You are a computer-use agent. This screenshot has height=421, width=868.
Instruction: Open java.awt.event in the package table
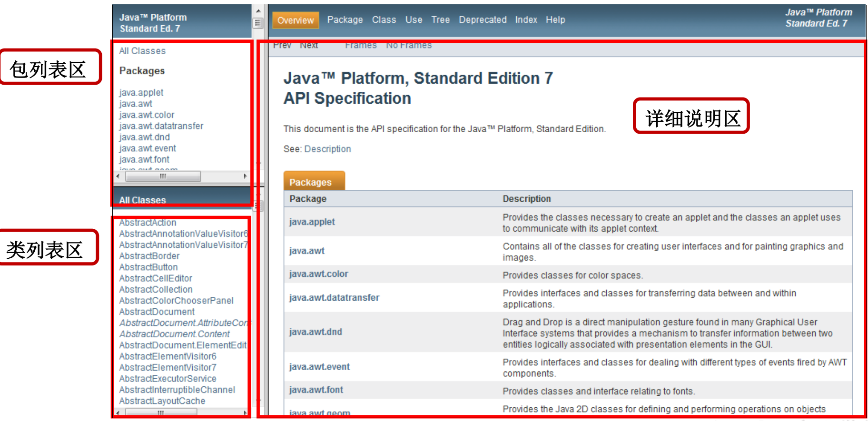319,367
